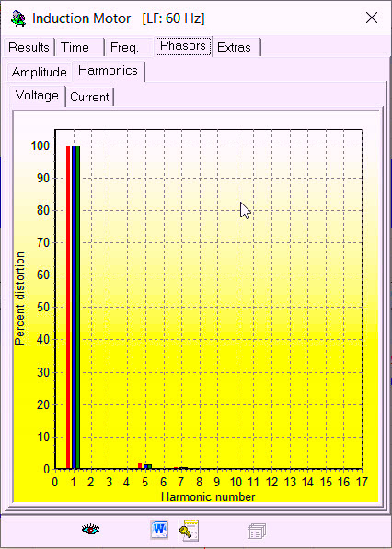Open the Freq. tab
392x549 pixels.
click(x=124, y=47)
